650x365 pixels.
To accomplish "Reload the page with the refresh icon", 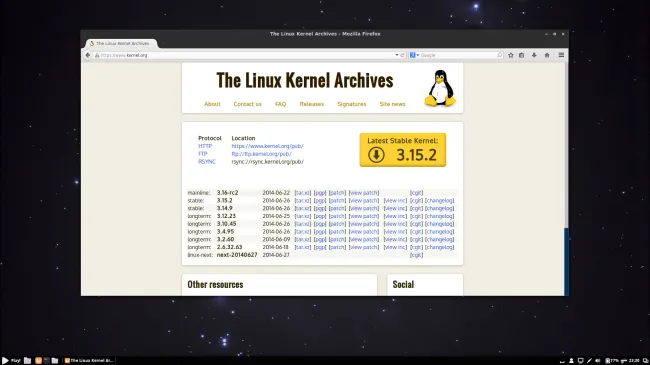I will point(402,55).
